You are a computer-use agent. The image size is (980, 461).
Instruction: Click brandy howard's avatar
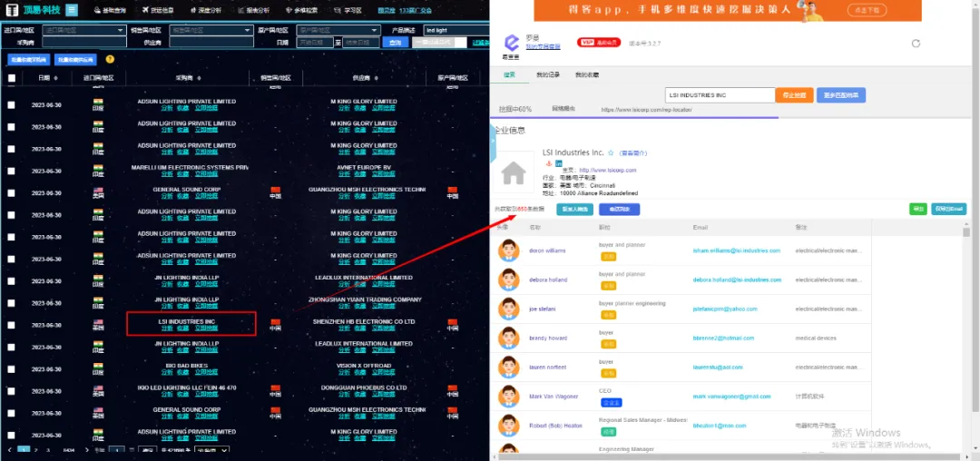(x=509, y=338)
